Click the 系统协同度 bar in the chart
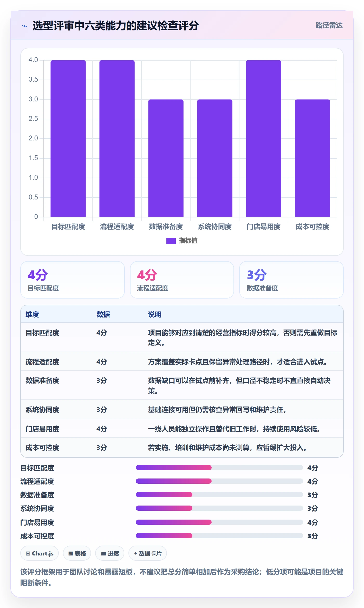Screen dimensions: 364x608 [215, 158]
